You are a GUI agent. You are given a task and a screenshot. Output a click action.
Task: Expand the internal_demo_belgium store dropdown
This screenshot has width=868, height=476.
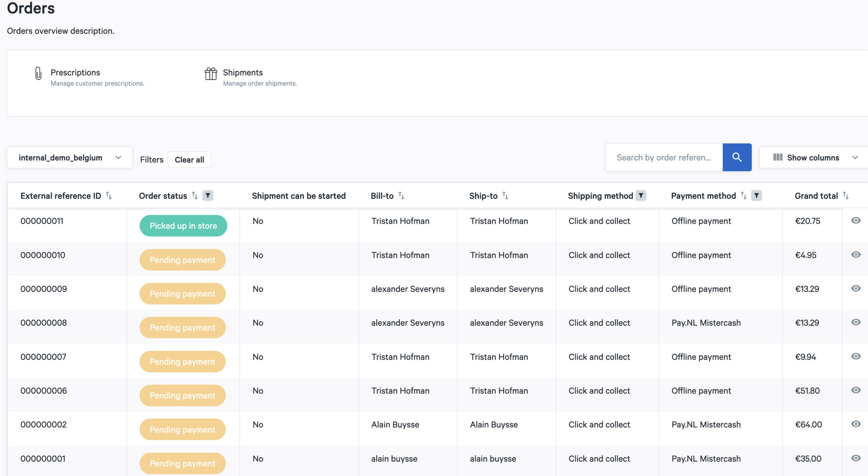(70, 158)
